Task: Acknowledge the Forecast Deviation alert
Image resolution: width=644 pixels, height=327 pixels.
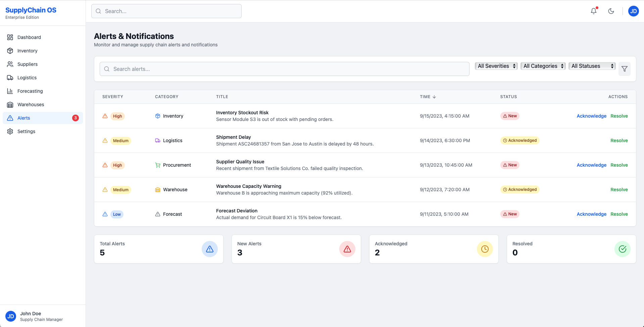Action: (591, 214)
